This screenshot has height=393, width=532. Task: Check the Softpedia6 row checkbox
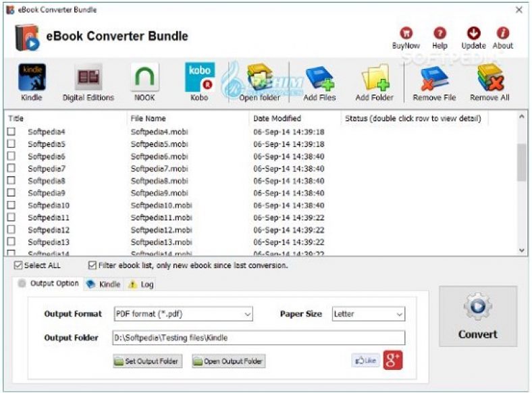pos(11,156)
